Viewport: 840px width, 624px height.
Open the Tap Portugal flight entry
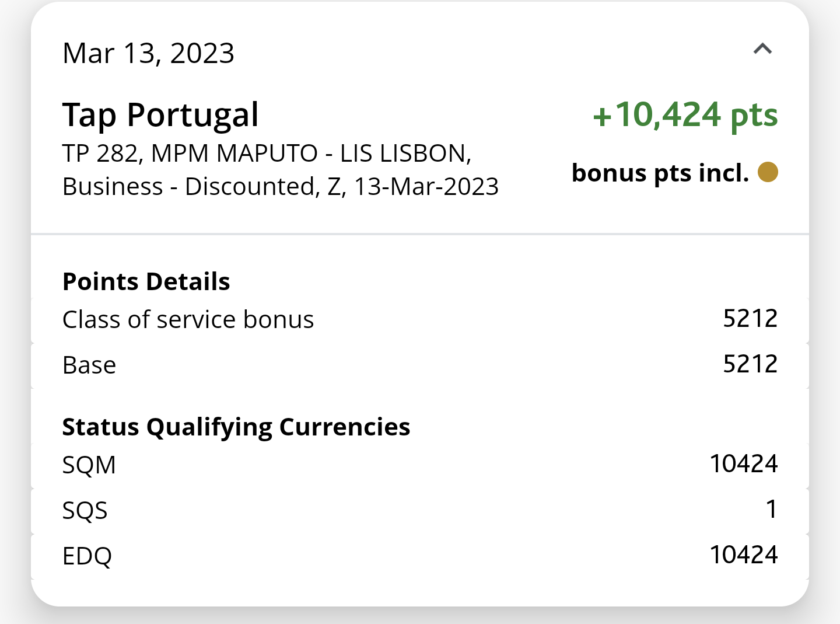[160, 114]
